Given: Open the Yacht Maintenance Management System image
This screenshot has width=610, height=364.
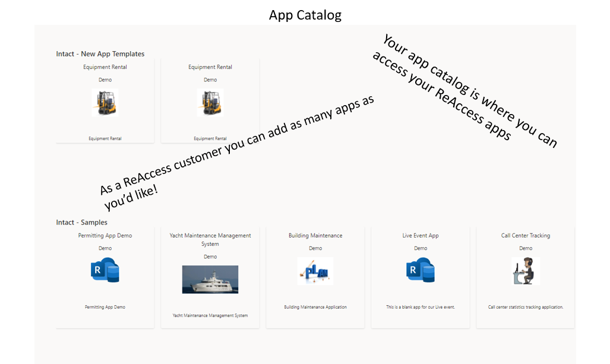Looking at the screenshot, I should (210, 280).
